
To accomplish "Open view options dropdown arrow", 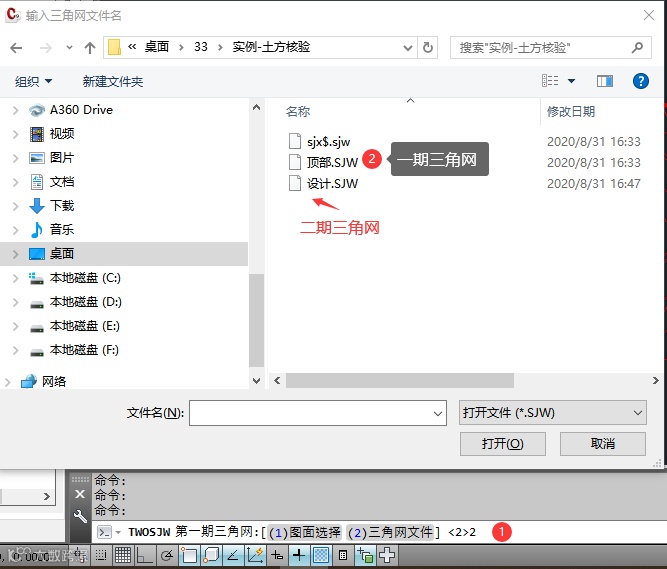I will (x=572, y=81).
